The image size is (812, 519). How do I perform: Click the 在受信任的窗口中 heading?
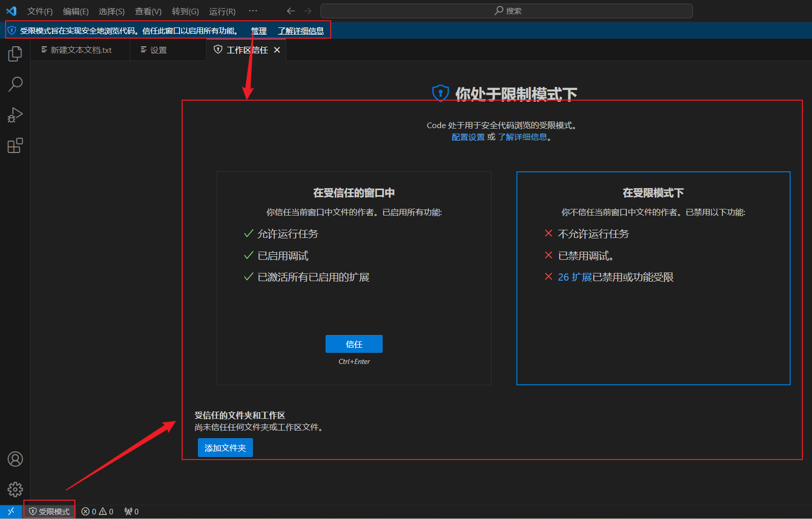354,193
